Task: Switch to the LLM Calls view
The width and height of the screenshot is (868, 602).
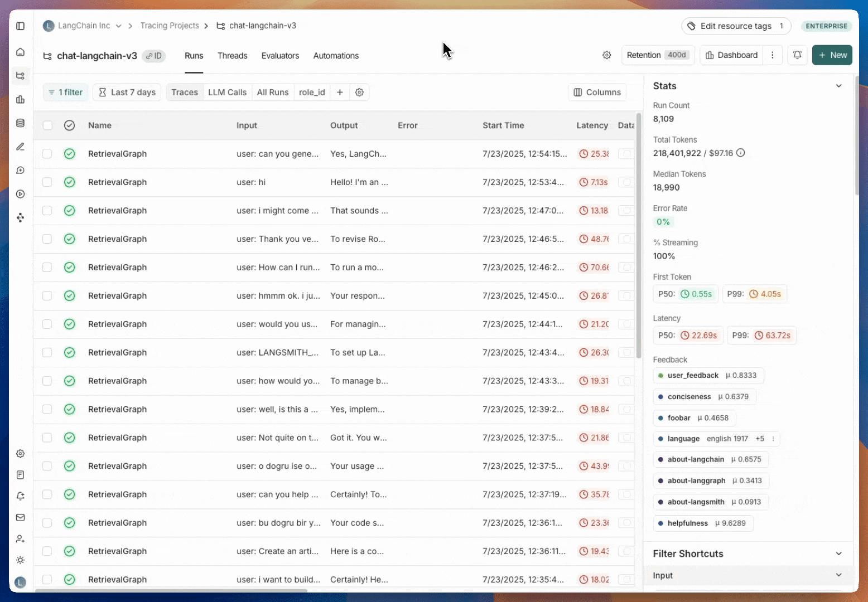Action: 227,93
